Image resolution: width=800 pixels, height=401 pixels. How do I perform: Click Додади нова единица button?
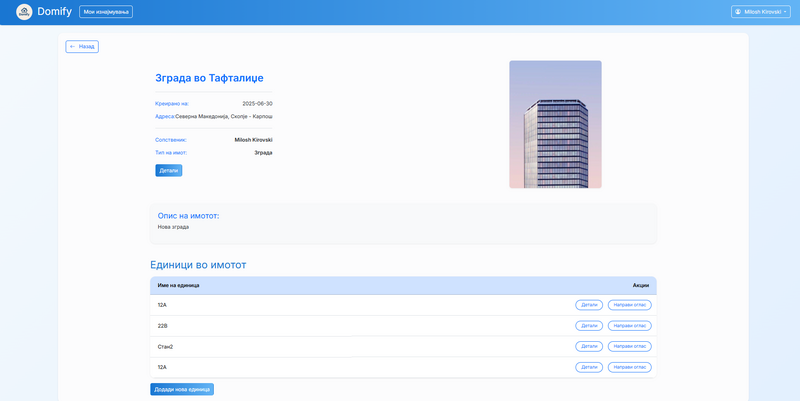[x=182, y=389]
